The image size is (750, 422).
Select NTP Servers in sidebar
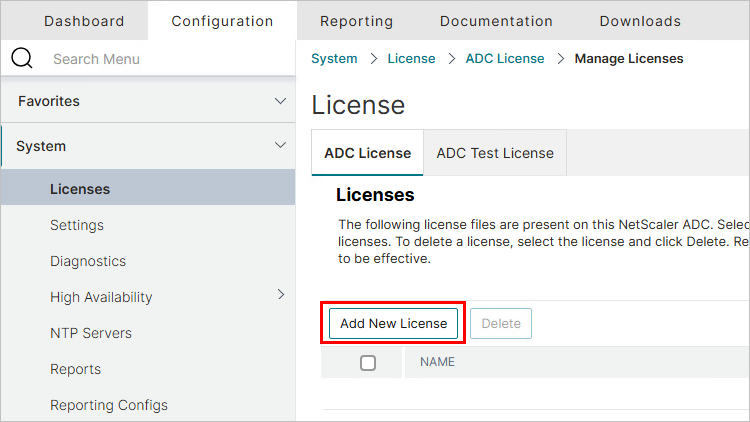[91, 333]
